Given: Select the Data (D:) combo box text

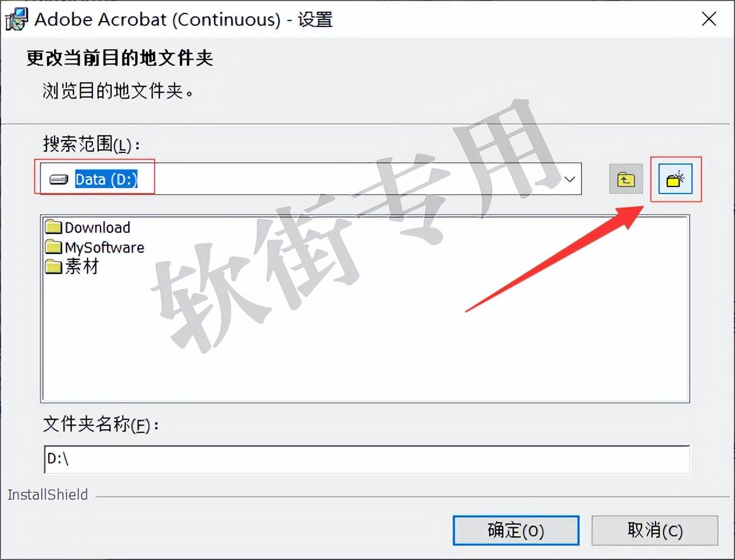Looking at the screenshot, I should tap(106, 179).
